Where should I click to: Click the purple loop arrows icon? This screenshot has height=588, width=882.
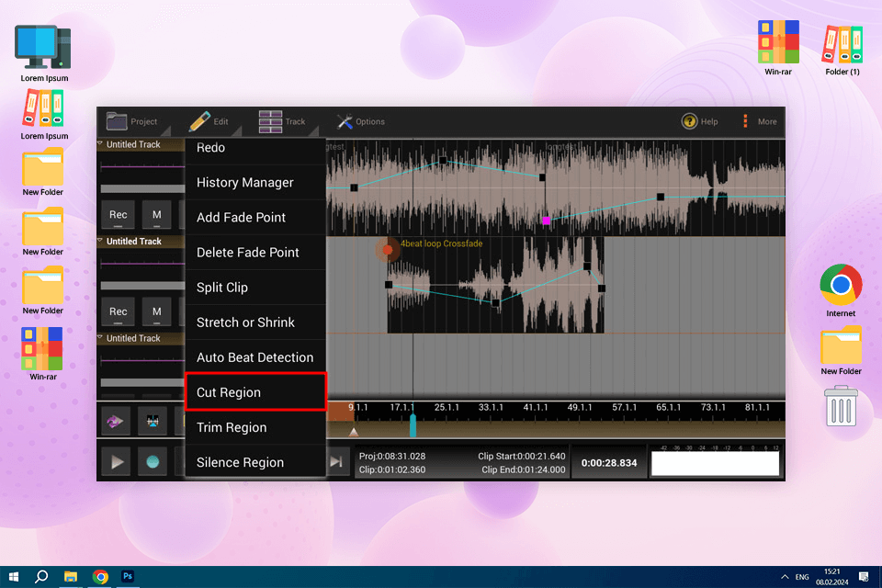(116, 421)
